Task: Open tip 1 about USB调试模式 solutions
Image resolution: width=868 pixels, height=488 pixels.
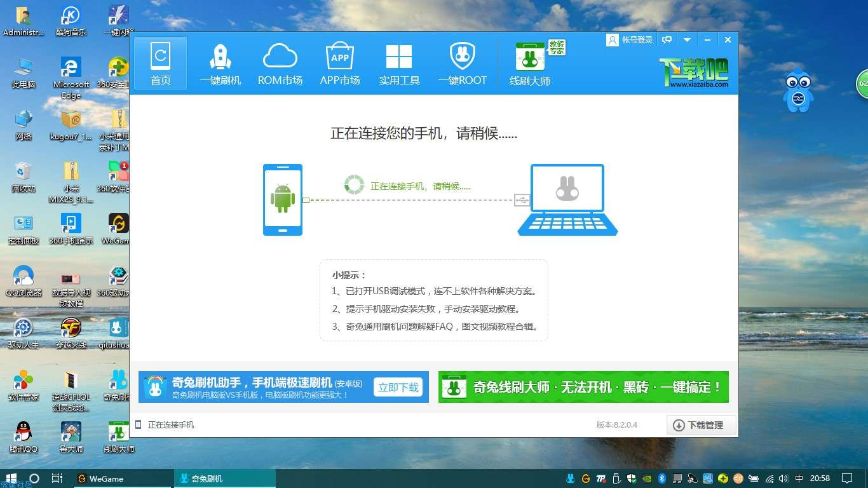Action: click(435, 291)
